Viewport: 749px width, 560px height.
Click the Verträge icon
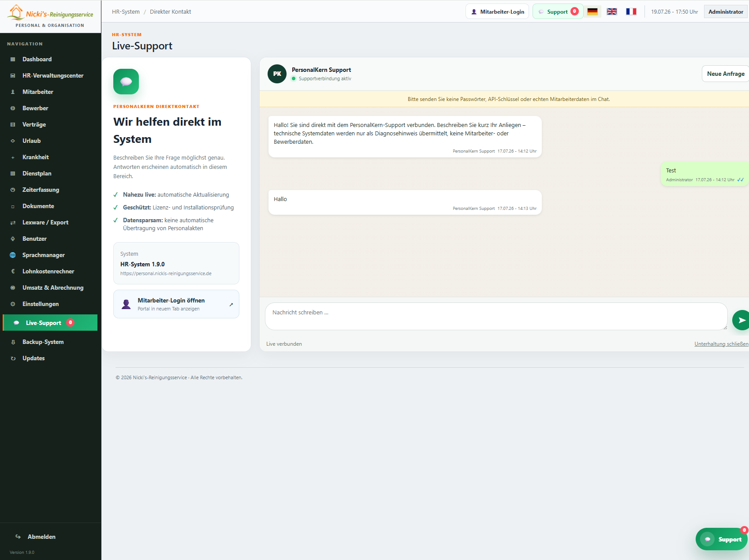[13, 124]
